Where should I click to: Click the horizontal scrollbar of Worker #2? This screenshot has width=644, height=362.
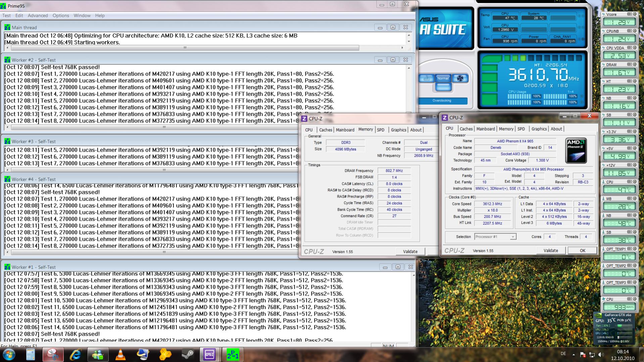click(x=164, y=127)
